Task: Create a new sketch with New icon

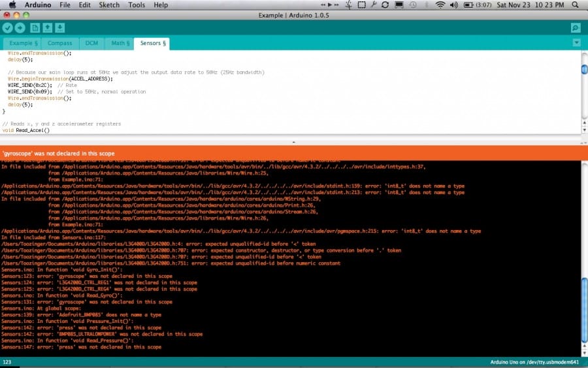Action: [35, 27]
